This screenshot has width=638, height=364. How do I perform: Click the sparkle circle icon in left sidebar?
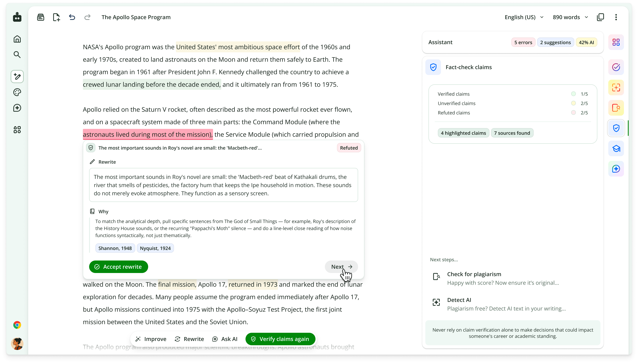[17, 108]
